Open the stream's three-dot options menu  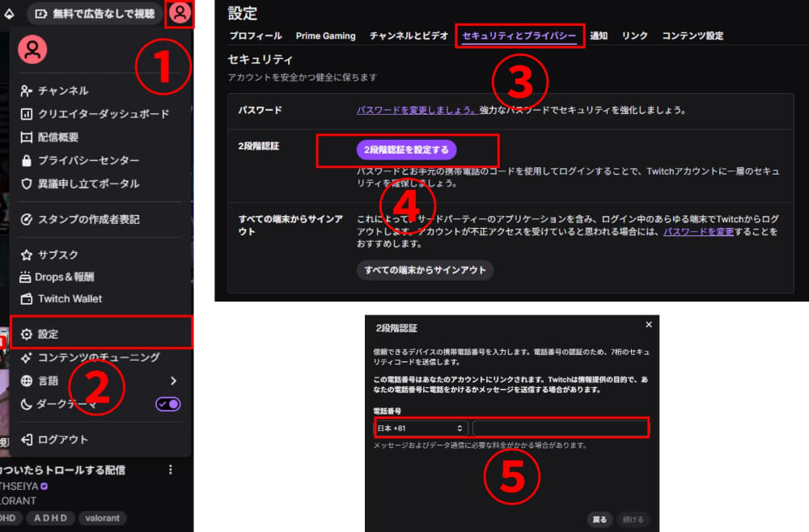pyautogui.click(x=170, y=470)
